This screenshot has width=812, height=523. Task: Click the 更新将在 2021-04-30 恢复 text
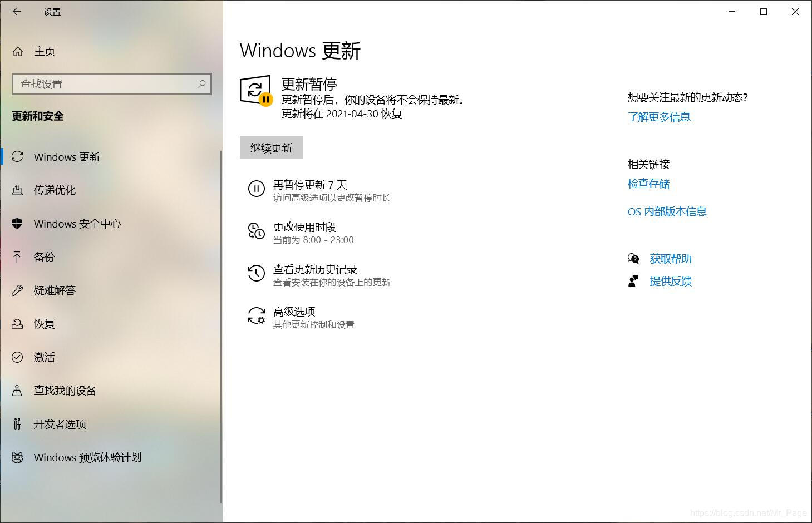click(342, 114)
